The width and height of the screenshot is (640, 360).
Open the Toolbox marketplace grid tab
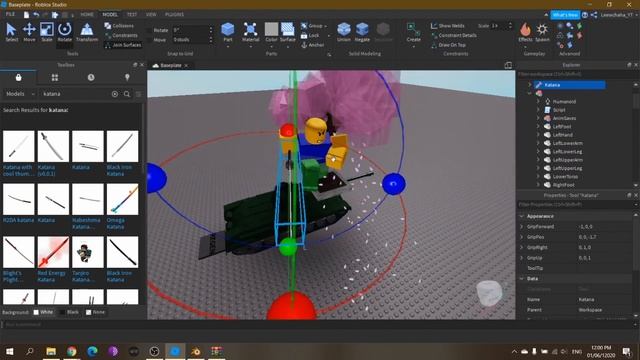click(55, 78)
